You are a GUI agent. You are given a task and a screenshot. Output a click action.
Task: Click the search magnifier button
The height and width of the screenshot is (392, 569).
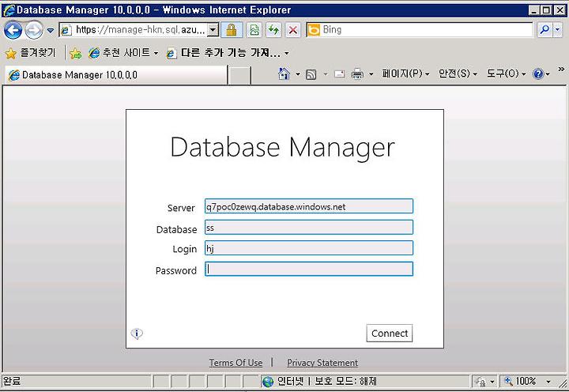tap(545, 30)
